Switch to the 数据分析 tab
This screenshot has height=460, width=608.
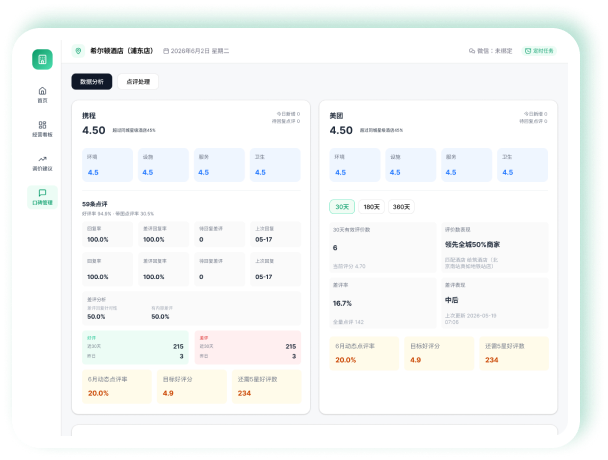coord(92,81)
